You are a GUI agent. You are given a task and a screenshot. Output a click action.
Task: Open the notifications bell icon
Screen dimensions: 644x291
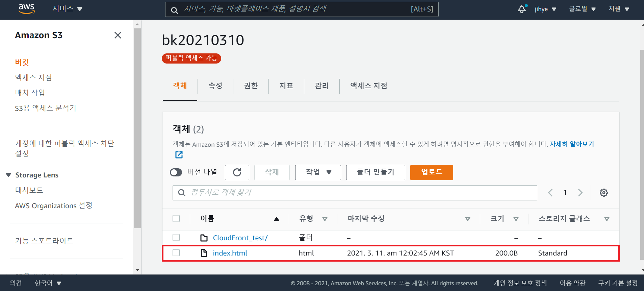click(522, 9)
